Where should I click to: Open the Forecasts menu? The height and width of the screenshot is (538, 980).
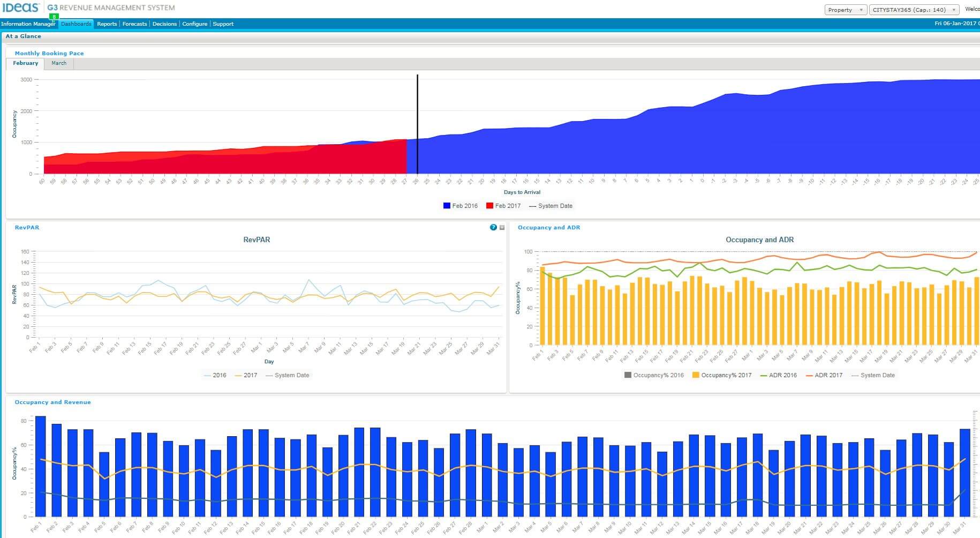[x=134, y=24]
